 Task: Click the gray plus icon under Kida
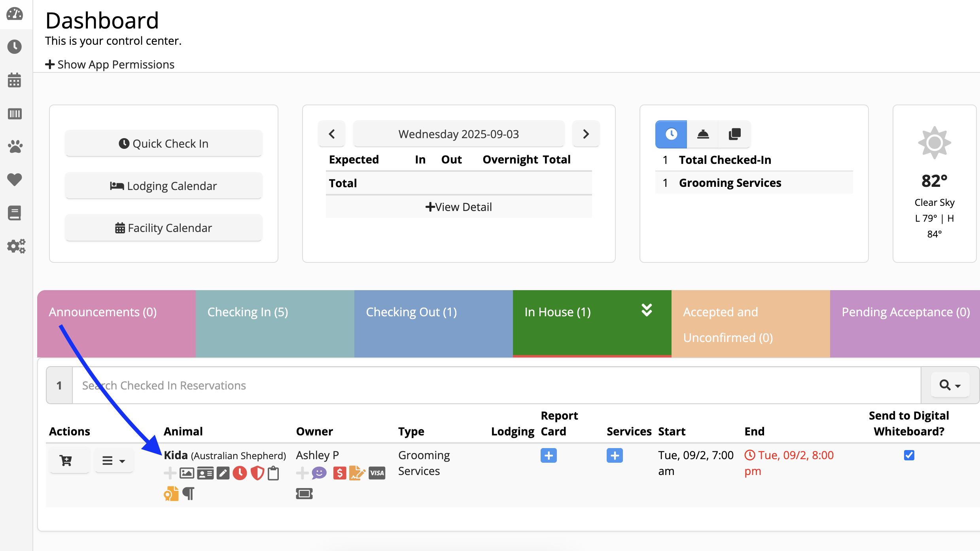pos(170,473)
